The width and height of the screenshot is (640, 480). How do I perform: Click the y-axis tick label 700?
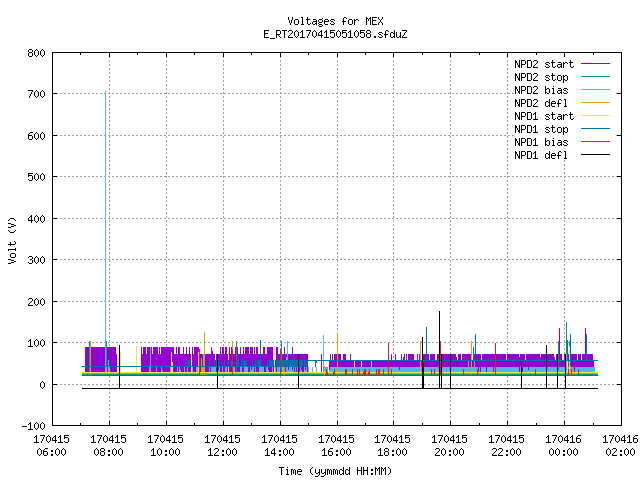point(37,94)
